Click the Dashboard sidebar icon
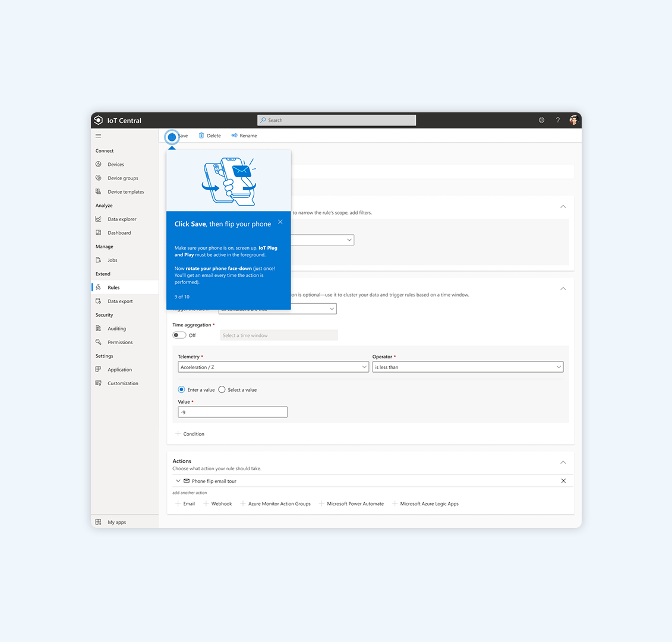The image size is (672, 642). coord(99,233)
